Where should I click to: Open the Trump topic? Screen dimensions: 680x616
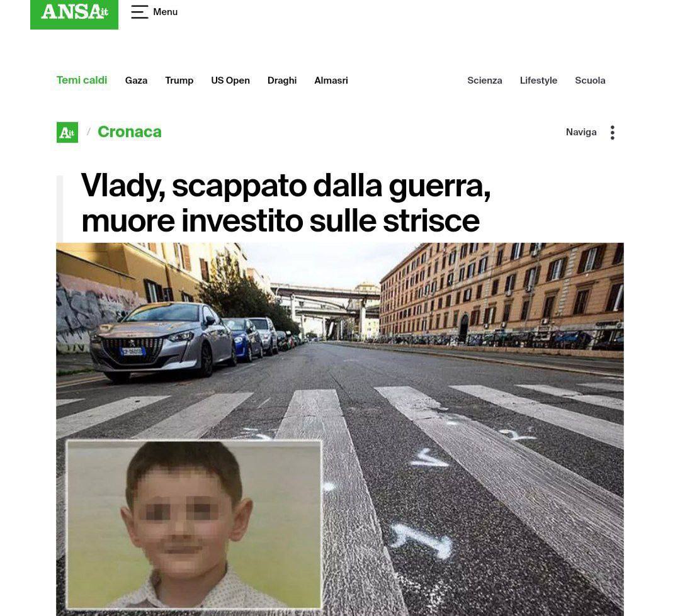point(179,80)
